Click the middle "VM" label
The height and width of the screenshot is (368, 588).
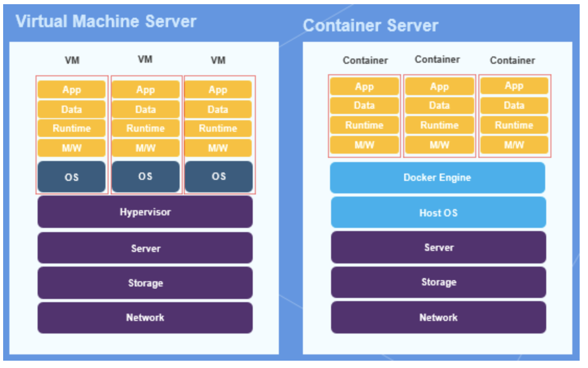point(145,60)
